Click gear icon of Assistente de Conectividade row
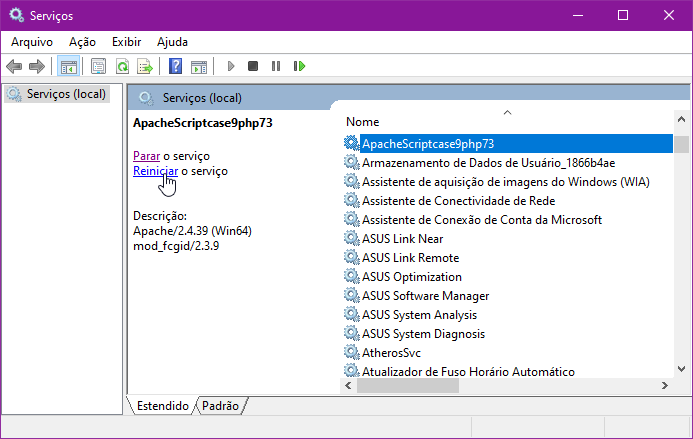 click(x=351, y=200)
